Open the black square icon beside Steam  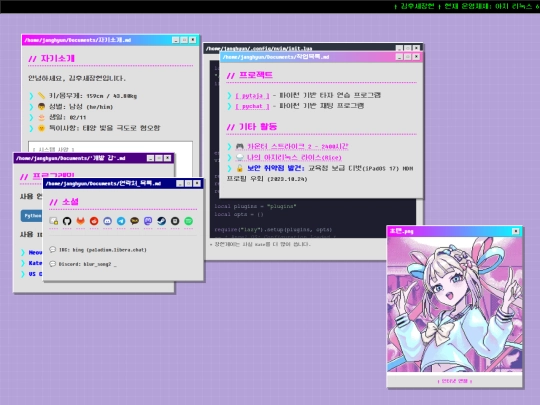click(x=175, y=221)
